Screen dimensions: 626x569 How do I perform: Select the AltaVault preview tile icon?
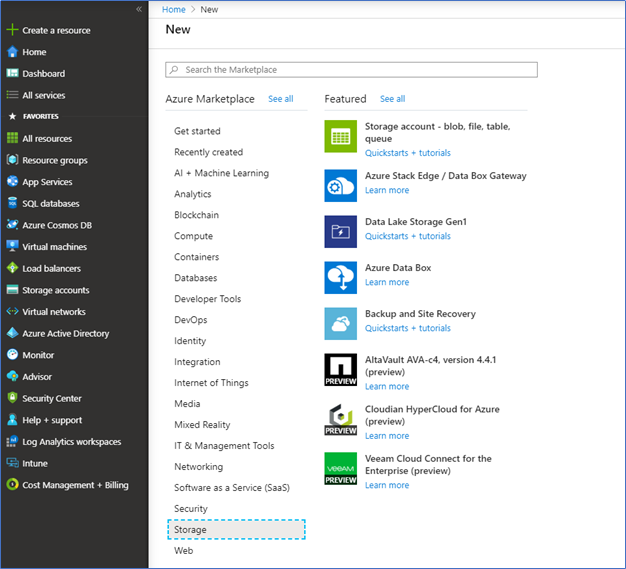pyautogui.click(x=341, y=369)
